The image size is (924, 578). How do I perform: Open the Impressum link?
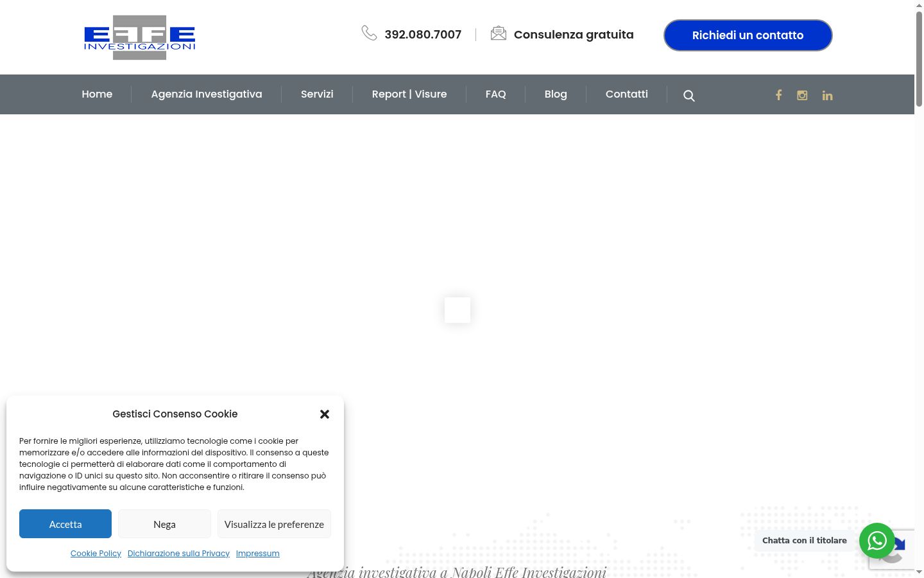258,554
